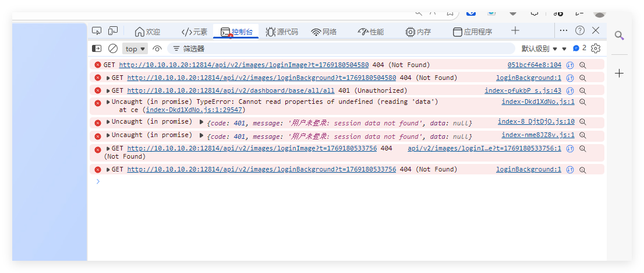Open DevTools help question icon

click(x=580, y=30)
